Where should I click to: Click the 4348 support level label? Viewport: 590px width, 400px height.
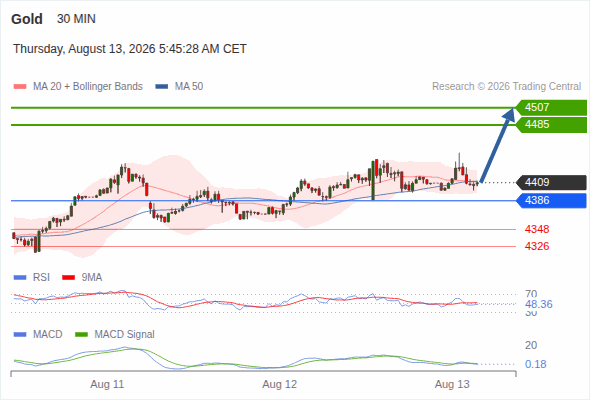point(537,229)
